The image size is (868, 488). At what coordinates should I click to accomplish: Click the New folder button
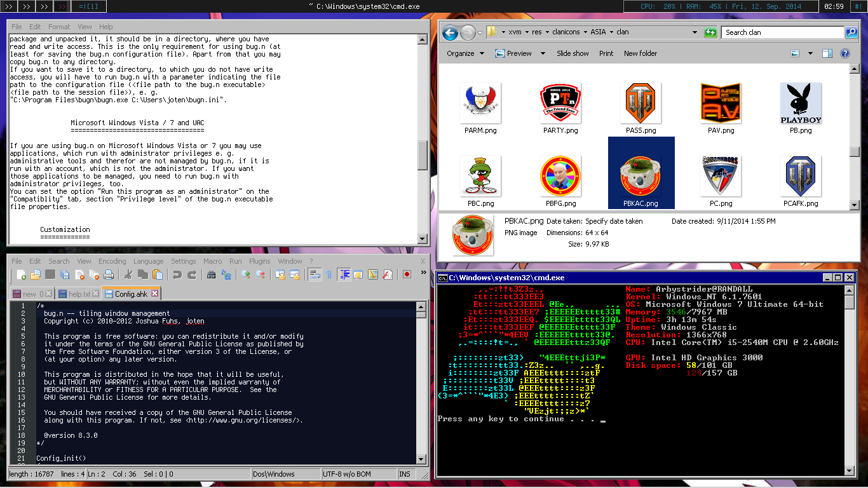coord(641,53)
